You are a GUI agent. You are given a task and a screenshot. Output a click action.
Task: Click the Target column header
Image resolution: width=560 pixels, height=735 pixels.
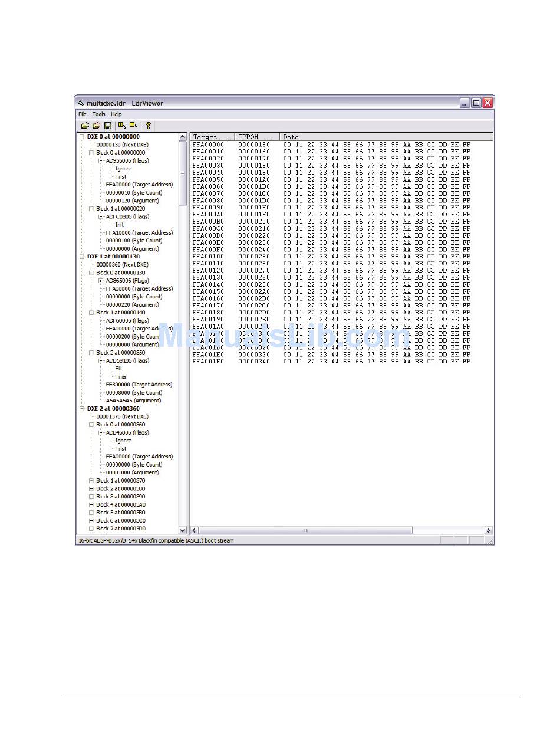click(213, 137)
